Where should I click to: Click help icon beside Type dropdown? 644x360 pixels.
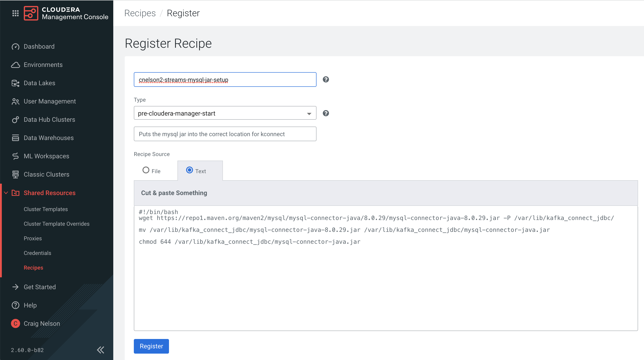coord(326,113)
